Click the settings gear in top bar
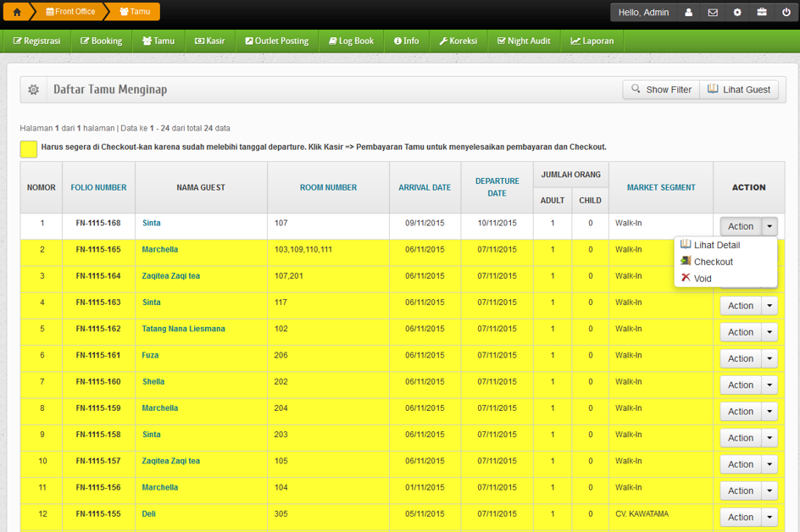 pyautogui.click(x=737, y=13)
